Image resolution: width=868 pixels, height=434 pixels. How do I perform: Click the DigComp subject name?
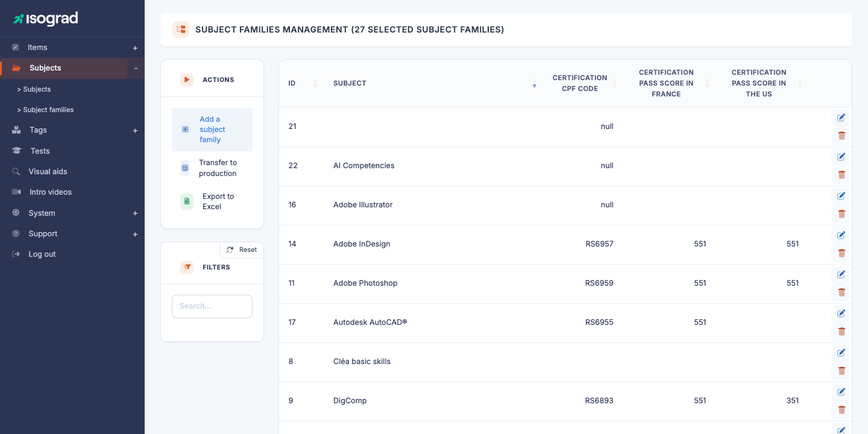coord(350,401)
